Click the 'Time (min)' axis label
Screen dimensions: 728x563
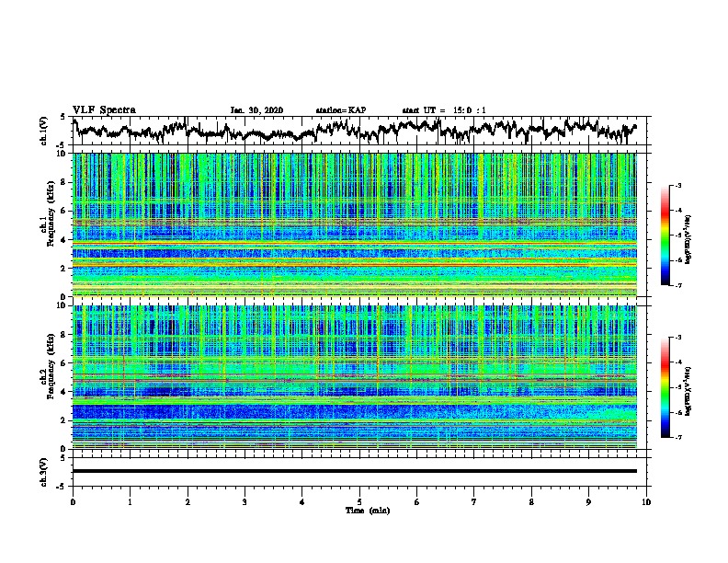coord(368,511)
